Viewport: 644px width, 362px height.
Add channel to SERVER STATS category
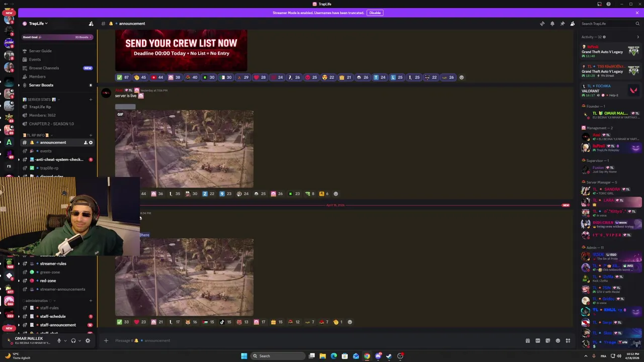[x=91, y=100]
